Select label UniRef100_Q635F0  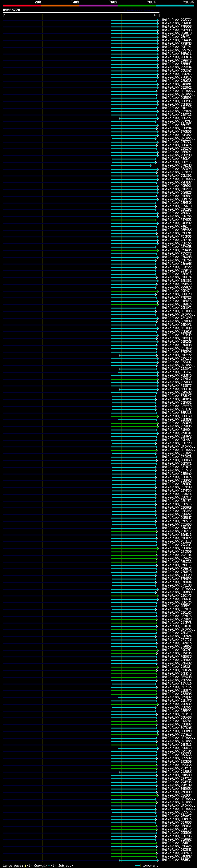click(177, 812)
